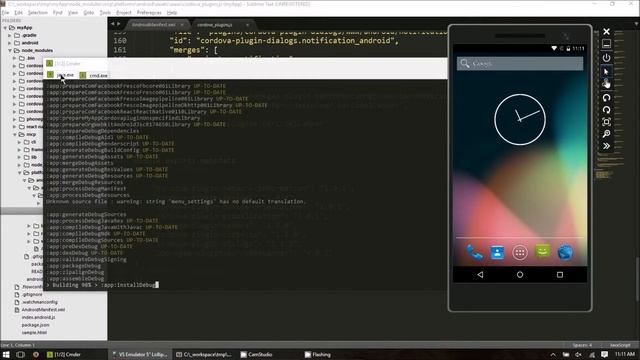The image size is (640, 360).
Task: Open the app drawer in emulator
Action: pyautogui.click(x=520, y=252)
